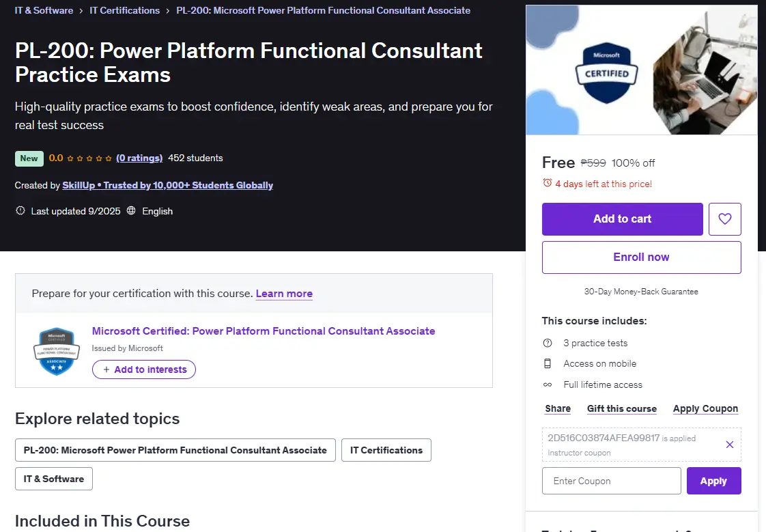This screenshot has height=532, width=766.
Task: Remove applied coupon with X icon
Action: point(729,445)
